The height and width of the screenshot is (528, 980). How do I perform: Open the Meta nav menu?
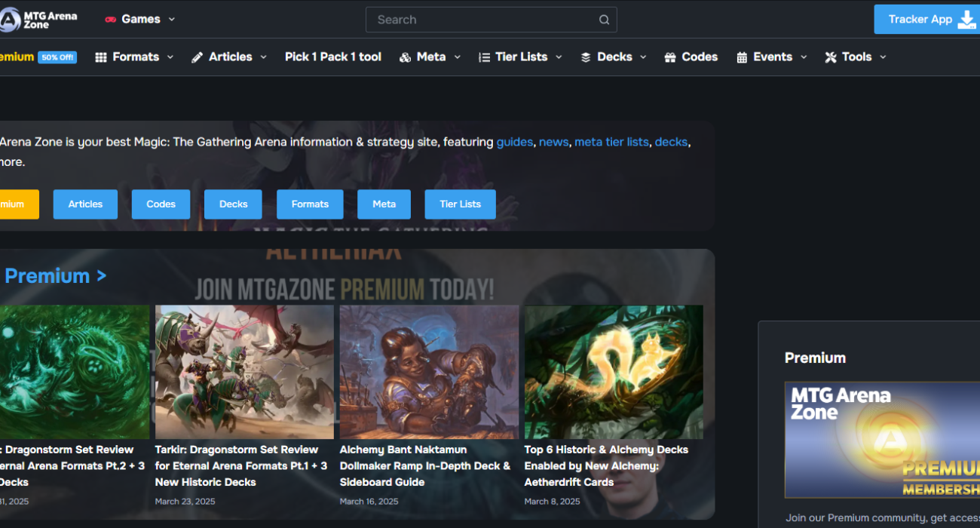pos(431,57)
